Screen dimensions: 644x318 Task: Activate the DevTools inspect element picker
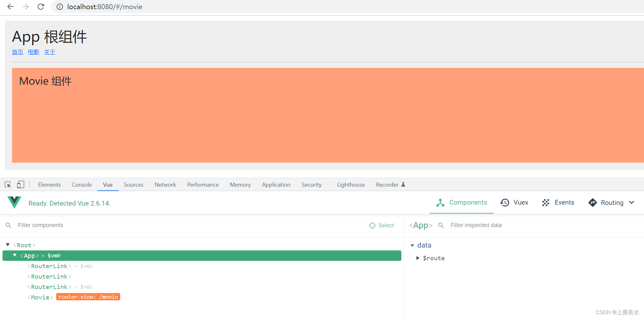click(8, 184)
